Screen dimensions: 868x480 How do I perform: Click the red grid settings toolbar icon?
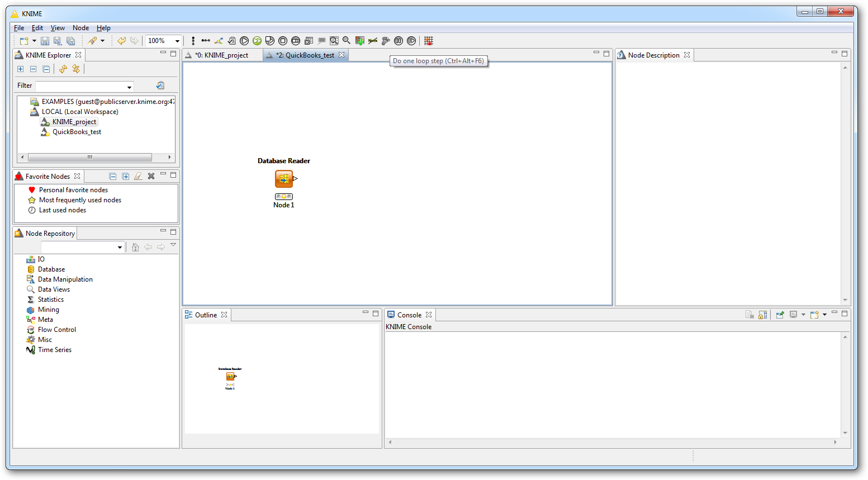tap(429, 41)
